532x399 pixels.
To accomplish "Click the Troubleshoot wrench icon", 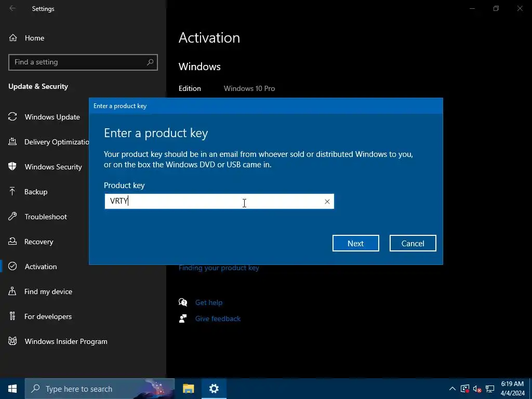I will (12, 216).
